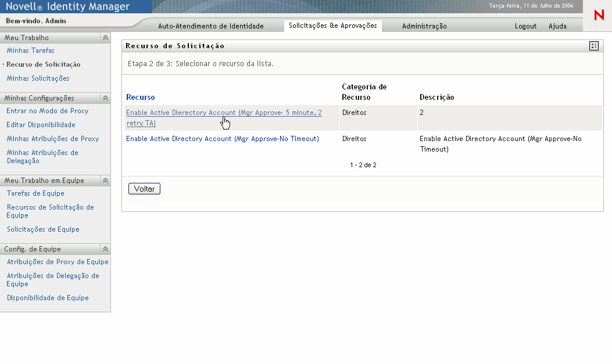Collapse the Minhas Configurações section

pyautogui.click(x=105, y=98)
